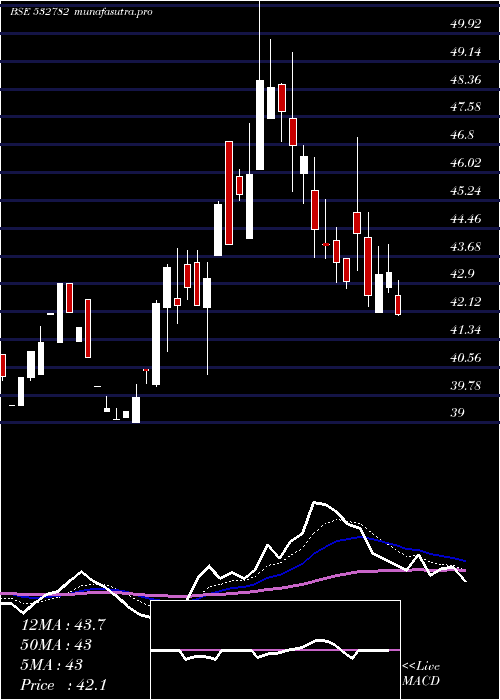Select the 48.36 price axis label
Screen dimensions: 500x700
coord(466,80)
